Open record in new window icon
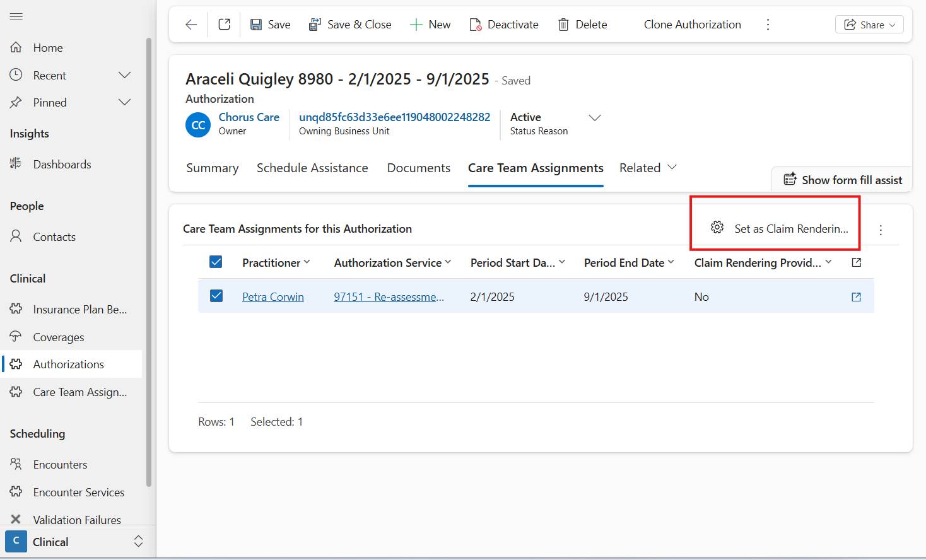926x560 pixels. coord(224,25)
